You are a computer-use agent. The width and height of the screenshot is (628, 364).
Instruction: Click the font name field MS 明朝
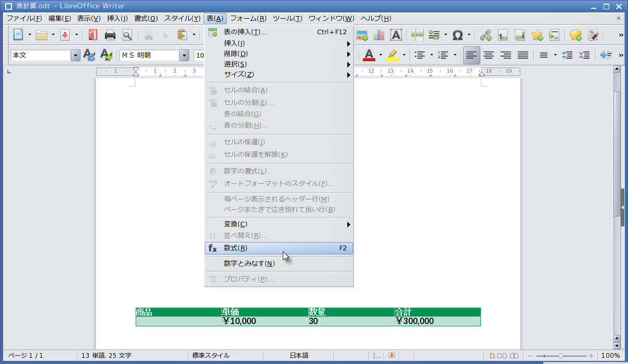150,55
